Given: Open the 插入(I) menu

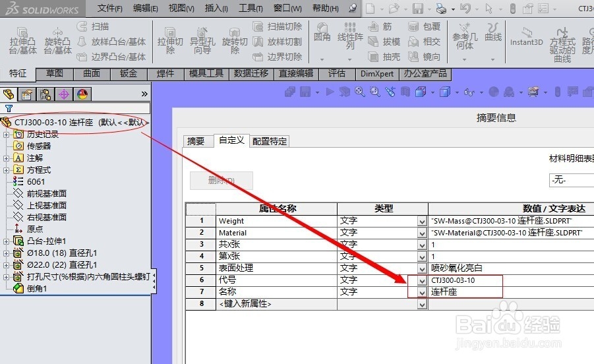Looking at the screenshot, I should coord(216,8).
